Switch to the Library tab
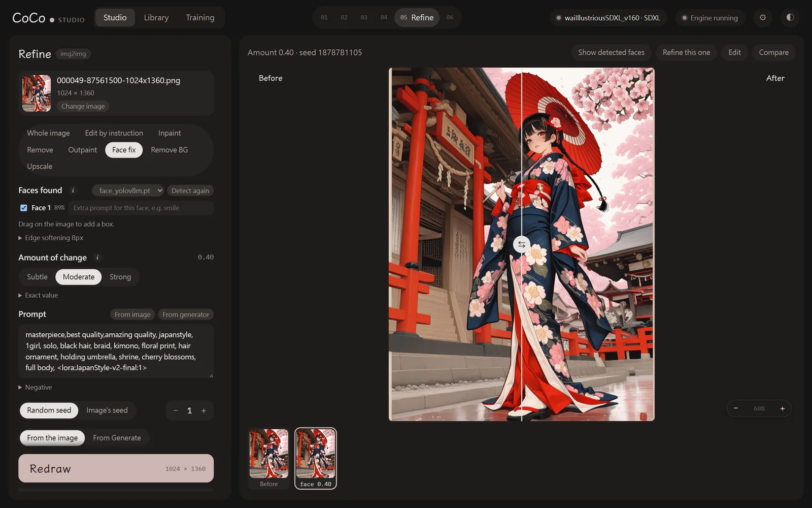812x508 pixels. pyautogui.click(x=156, y=17)
